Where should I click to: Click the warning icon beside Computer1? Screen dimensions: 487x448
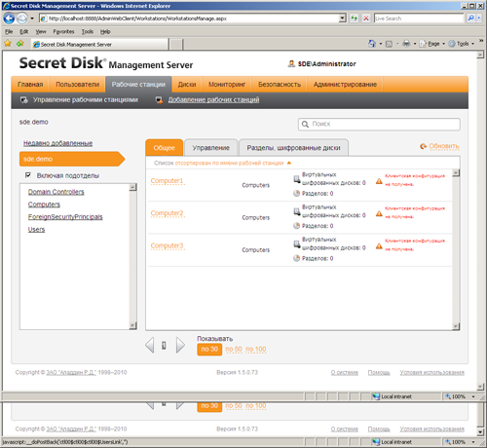click(379, 181)
